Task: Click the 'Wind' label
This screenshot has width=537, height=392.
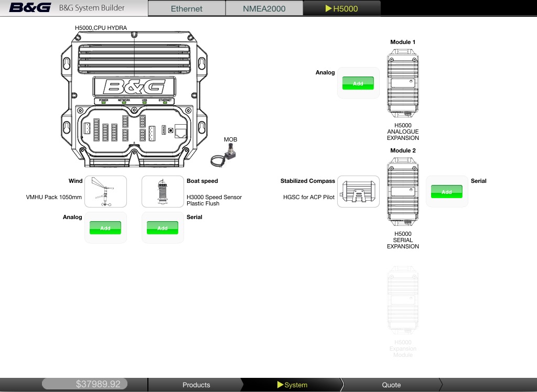Action: pyautogui.click(x=76, y=181)
